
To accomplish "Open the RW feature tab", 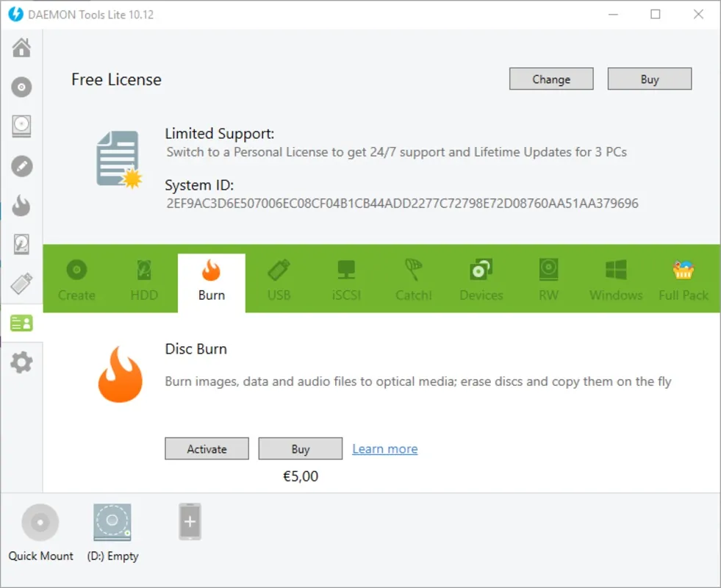I will pos(548,279).
